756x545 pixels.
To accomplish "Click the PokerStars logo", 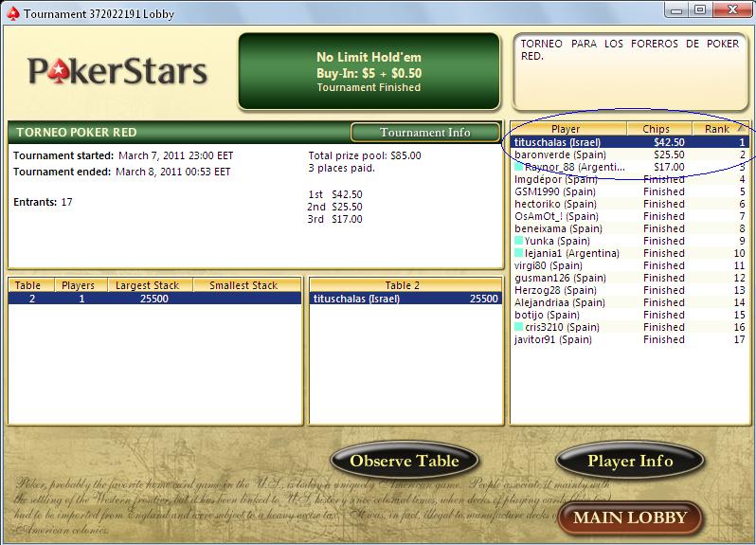I will [x=117, y=71].
